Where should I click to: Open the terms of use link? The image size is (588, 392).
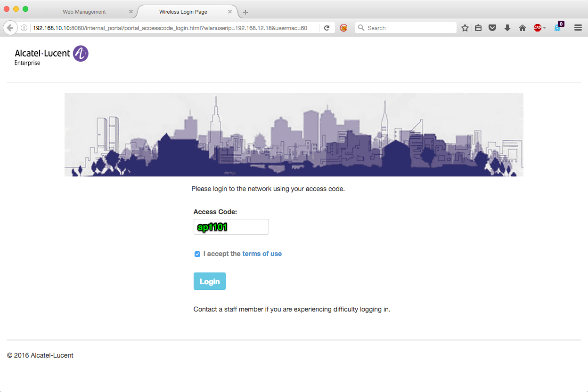point(262,254)
